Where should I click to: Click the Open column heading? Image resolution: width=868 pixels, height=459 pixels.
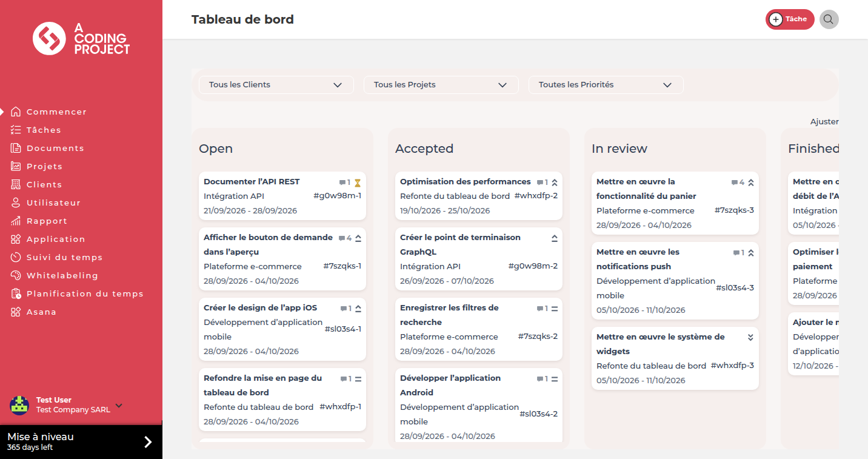click(216, 149)
